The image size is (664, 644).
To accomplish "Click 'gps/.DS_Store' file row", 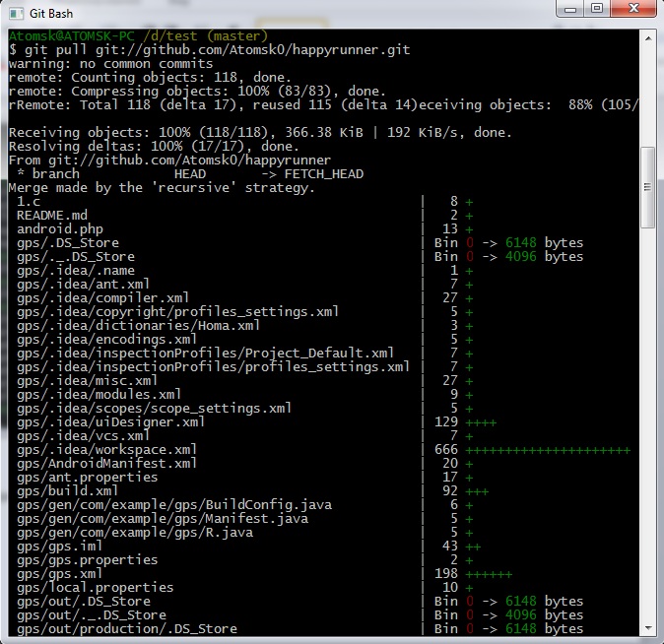I will click(x=300, y=243).
